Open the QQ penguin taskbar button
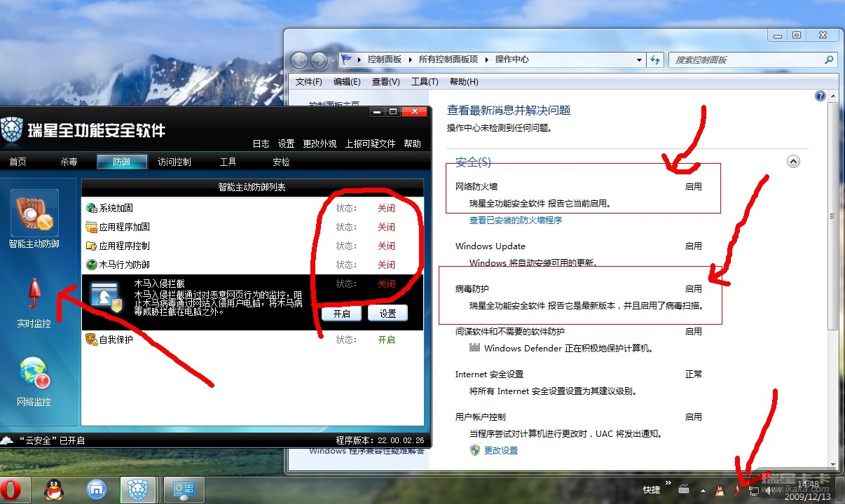The image size is (845, 504). [54, 491]
